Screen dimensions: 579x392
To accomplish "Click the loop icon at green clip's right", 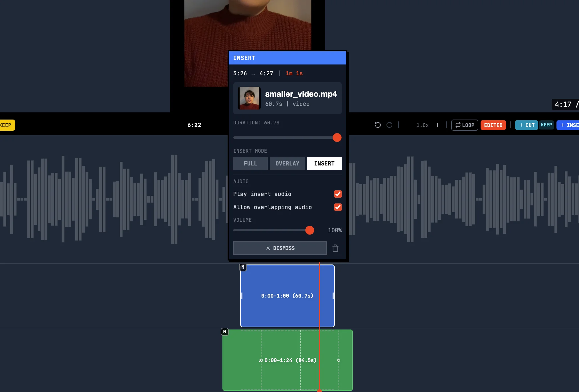I will click(x=339, y=360).
